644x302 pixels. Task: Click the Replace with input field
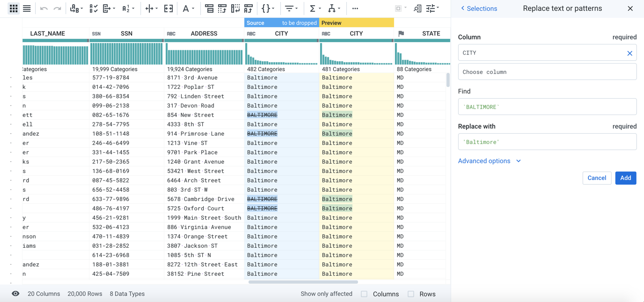pos(547,142)
